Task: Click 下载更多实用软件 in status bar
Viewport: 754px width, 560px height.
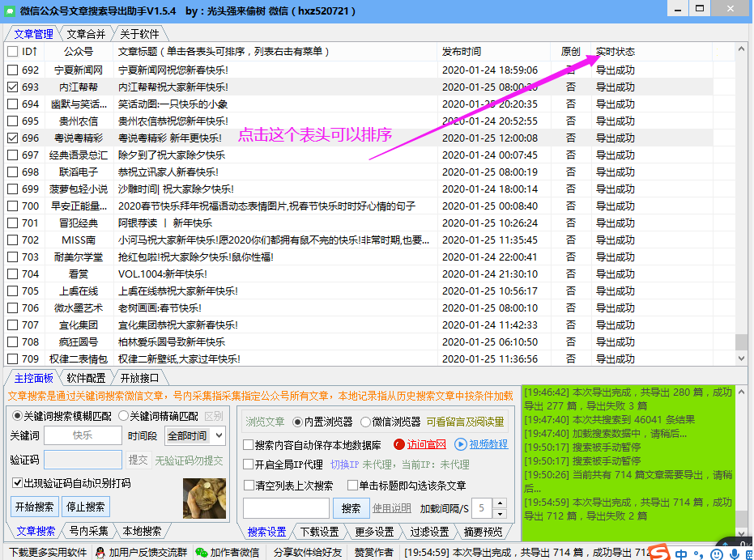Action: coord(48,553)
